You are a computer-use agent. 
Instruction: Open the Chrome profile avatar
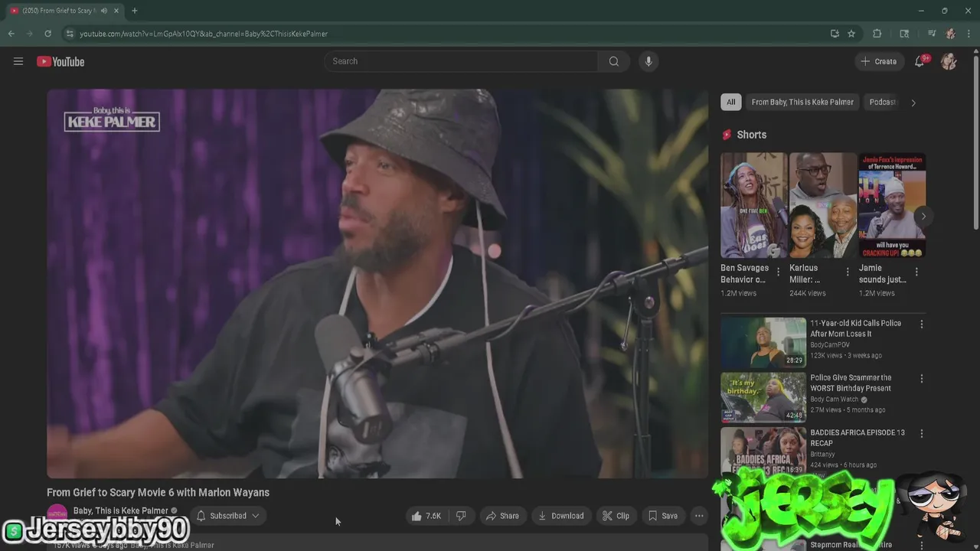950,34
